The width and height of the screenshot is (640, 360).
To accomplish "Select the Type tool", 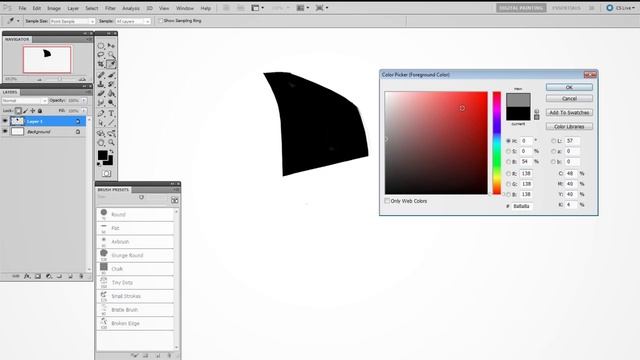I will (x=111, y=113).
